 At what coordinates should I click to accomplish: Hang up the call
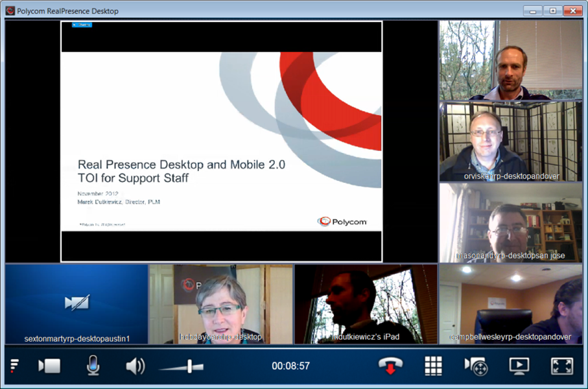tap(390, 366)
